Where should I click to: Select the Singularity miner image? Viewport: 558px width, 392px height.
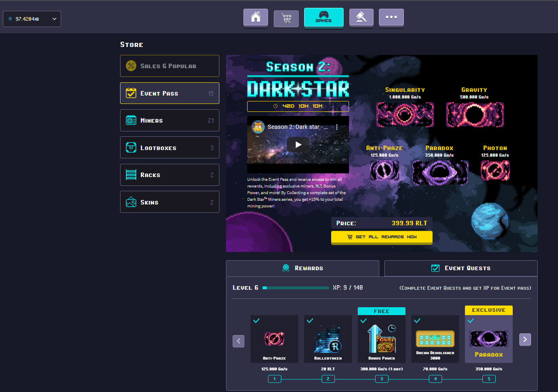[405, 114]
